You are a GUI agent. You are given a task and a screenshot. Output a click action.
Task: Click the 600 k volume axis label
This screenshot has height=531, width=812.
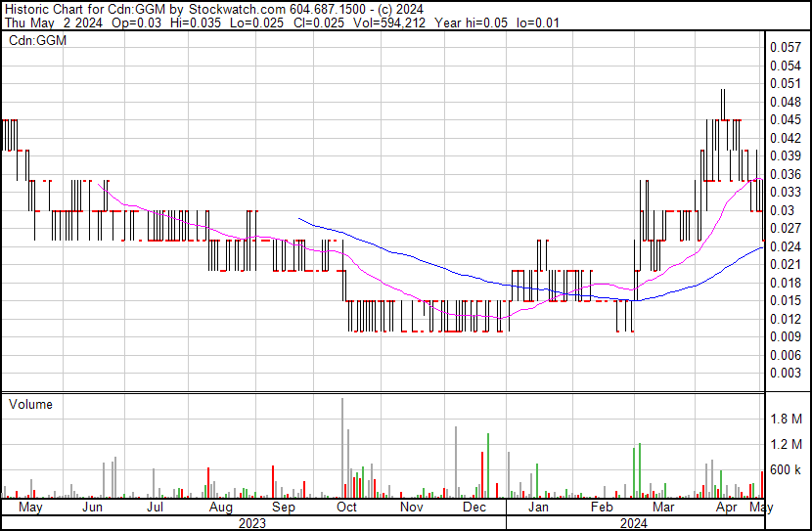tap(785, 470)
